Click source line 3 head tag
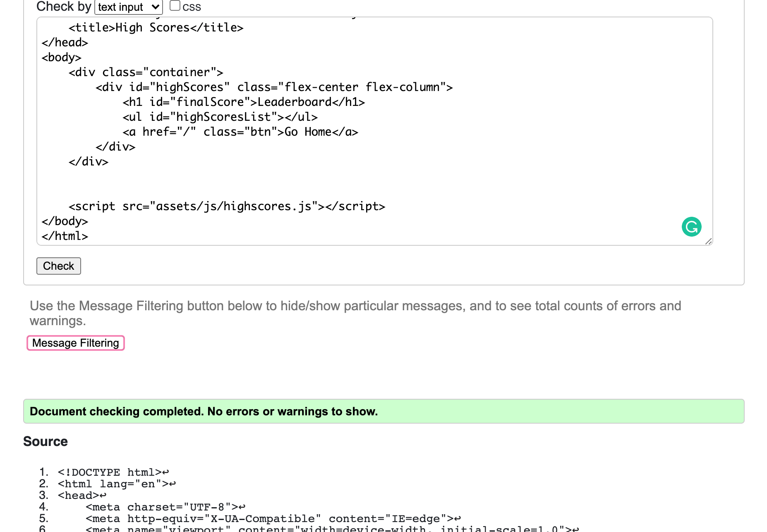 pos(82,496)
